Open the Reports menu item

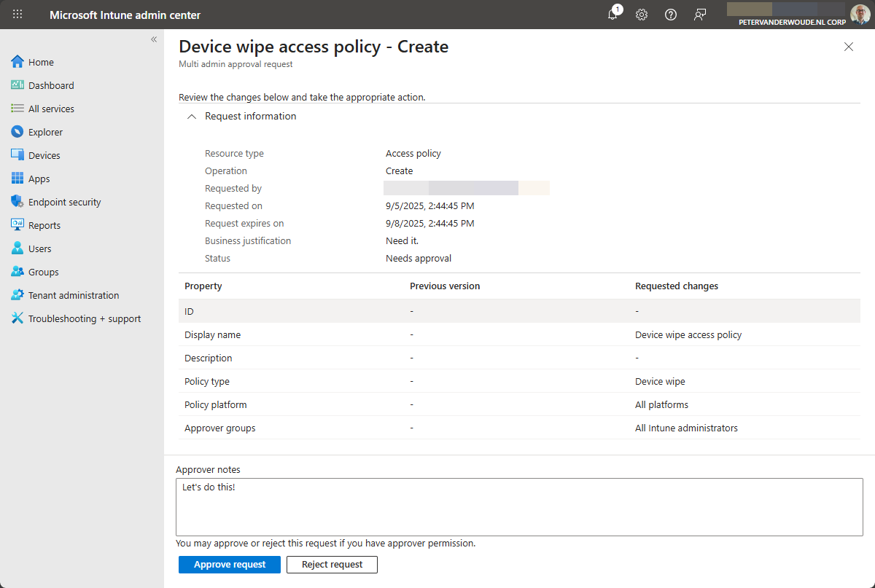pyautogui.click(x=44, y=225)
